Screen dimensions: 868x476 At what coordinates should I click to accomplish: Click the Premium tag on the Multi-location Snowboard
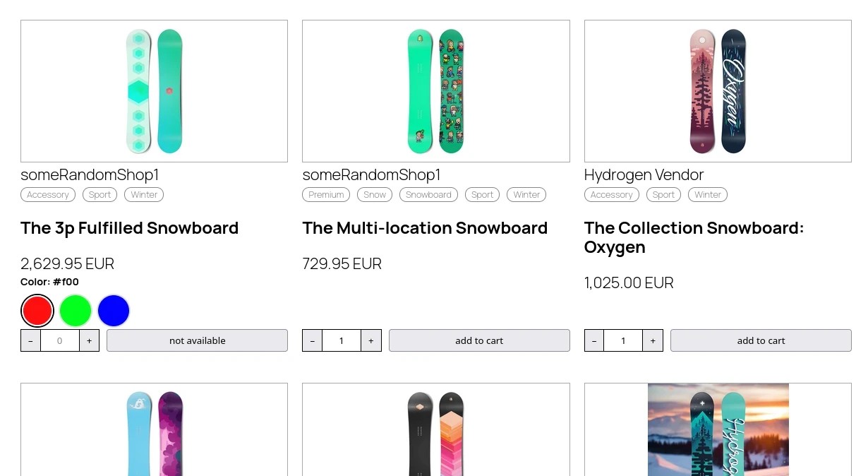[325, 194]
